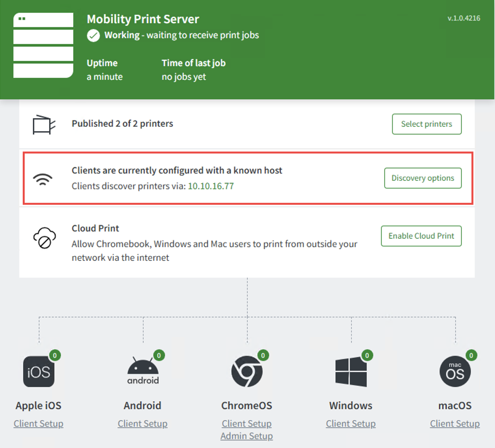Click the Wi-Fi discovery icon
Viewport: 495px width, 448px height.
[43, 179]
